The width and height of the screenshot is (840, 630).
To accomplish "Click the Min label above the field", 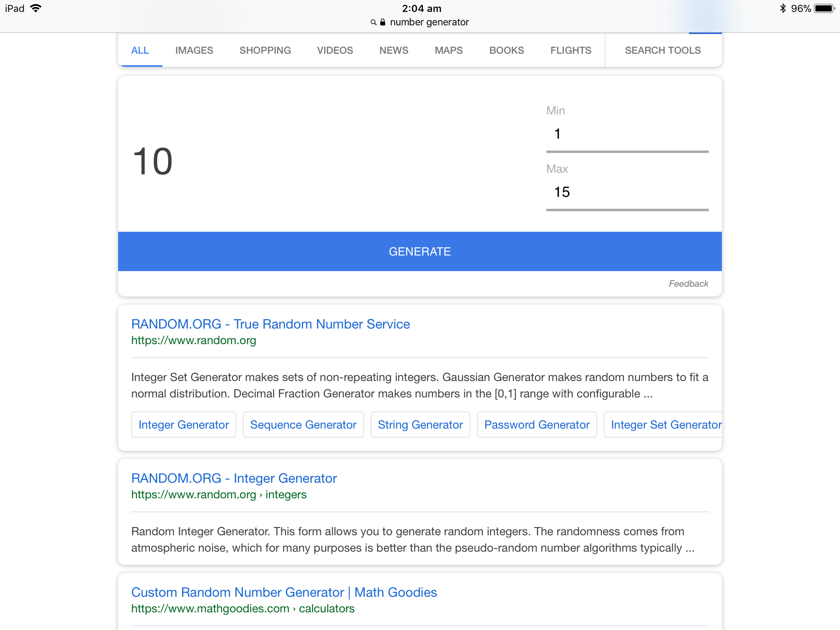I will (555, 111).
